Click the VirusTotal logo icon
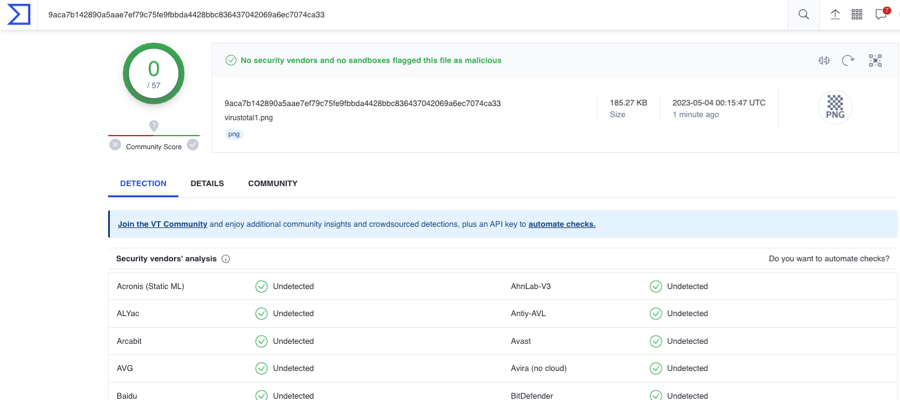Image resolution: width=900 pixels, height=400 pixels. [18, 15]
